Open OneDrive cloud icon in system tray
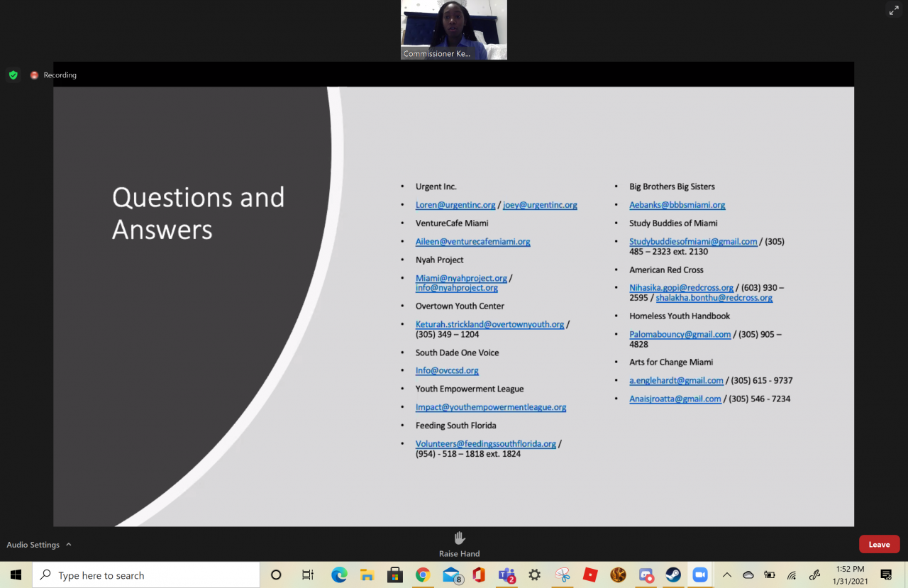 748,575
